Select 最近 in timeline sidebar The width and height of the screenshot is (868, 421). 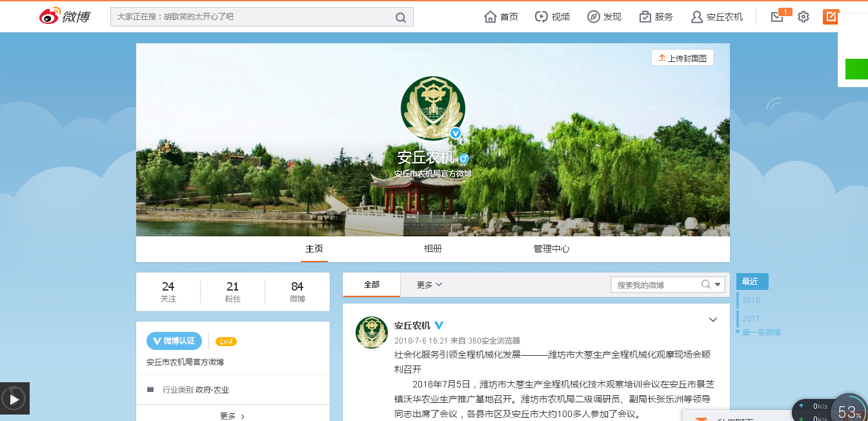752,282
